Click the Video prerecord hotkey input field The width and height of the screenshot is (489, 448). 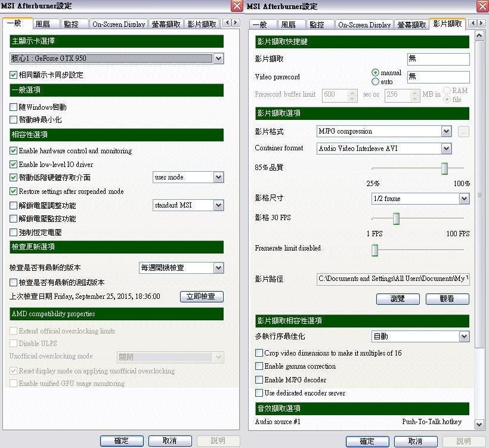[438, 77]
